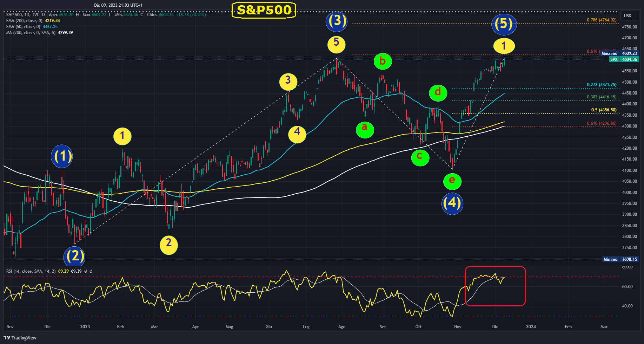
Task: Click the Ago marker on the time axis
Action: point(341,327)
